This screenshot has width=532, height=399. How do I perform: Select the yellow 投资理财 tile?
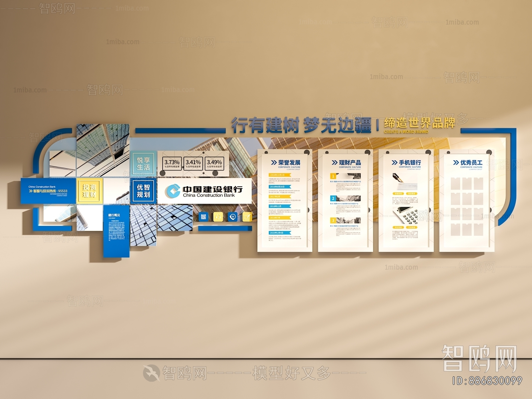[x=89, y=191]
